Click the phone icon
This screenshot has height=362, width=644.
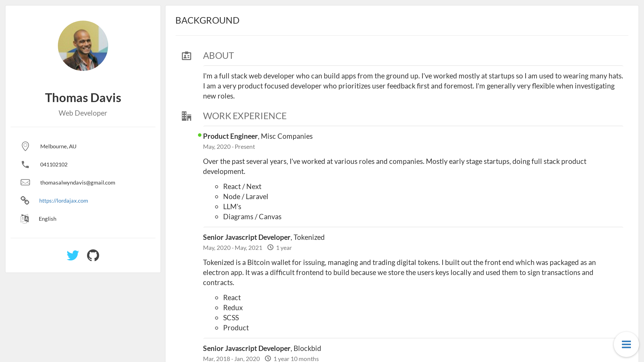(x=25, y=164)
